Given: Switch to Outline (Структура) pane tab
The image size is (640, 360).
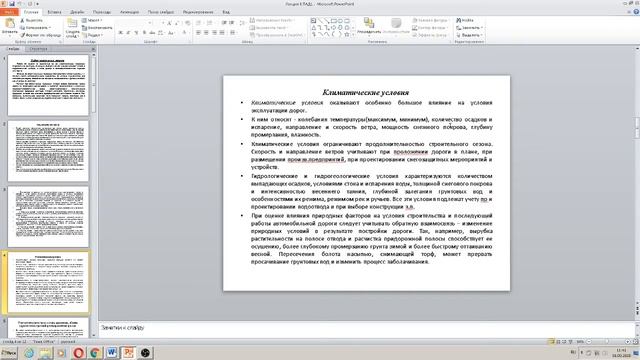Looking at the screenshot, I should pos(38,49).
